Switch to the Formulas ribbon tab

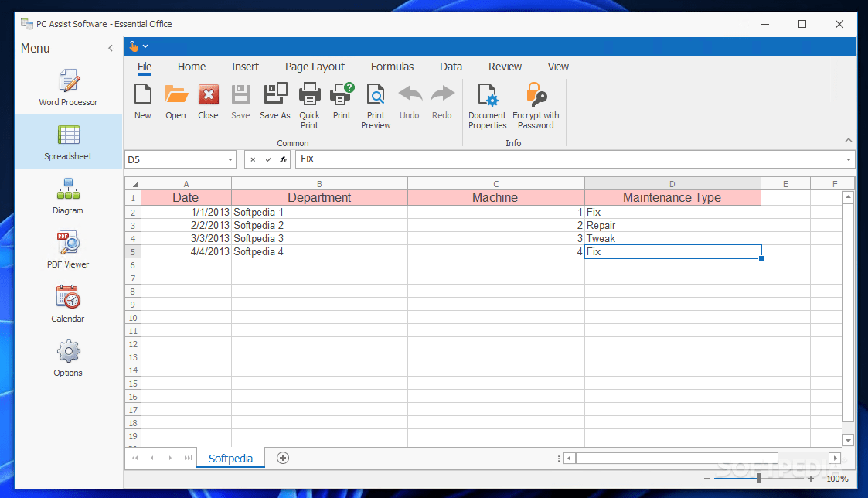[x=392, y=67]
